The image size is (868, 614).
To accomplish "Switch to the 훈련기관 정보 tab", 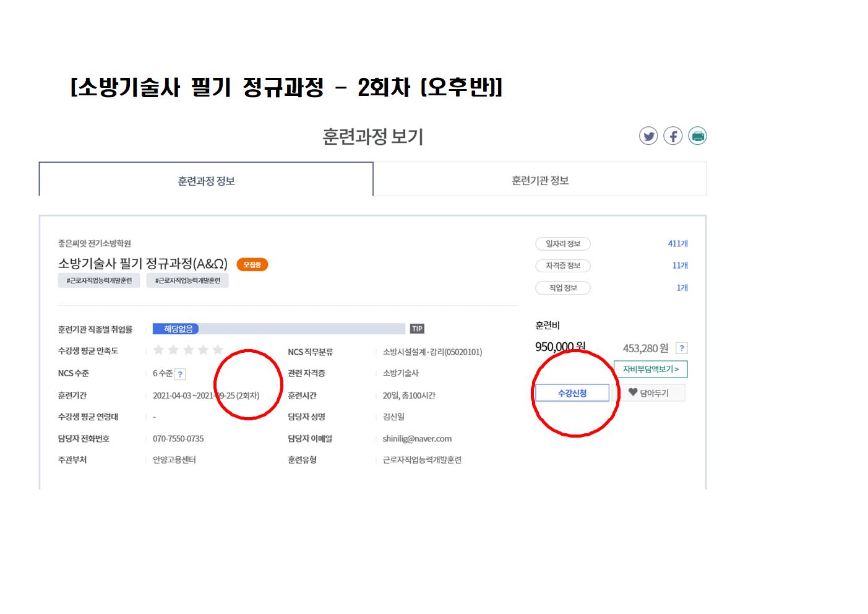I will (x=540, y=180).
